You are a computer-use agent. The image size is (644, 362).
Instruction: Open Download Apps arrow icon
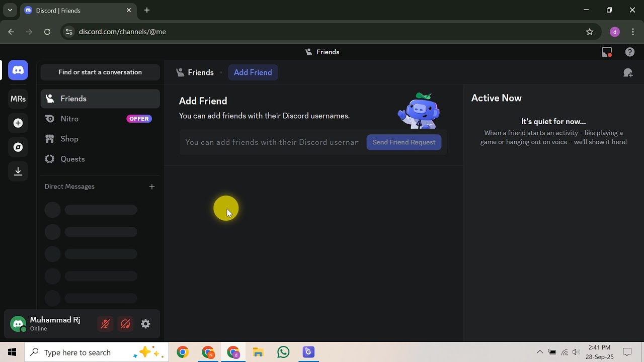[18, 171]
